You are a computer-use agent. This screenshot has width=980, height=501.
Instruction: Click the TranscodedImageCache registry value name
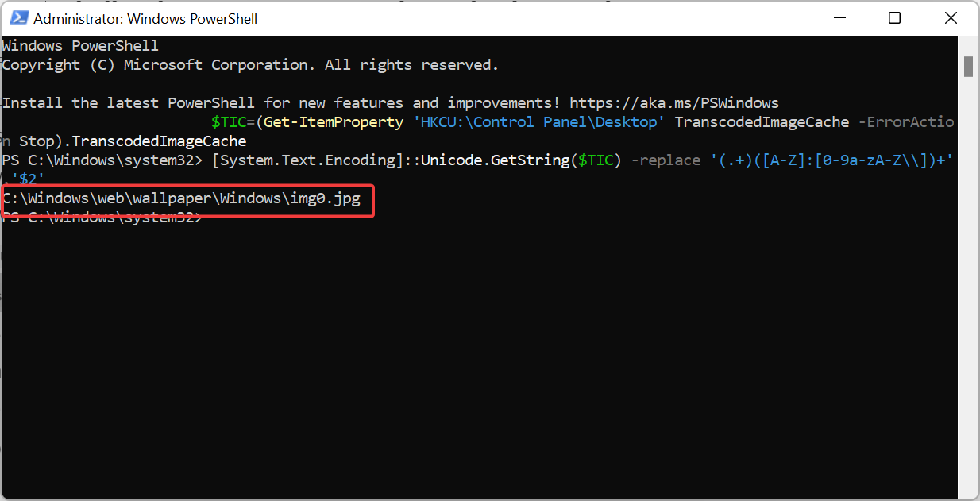click(762, 121)
